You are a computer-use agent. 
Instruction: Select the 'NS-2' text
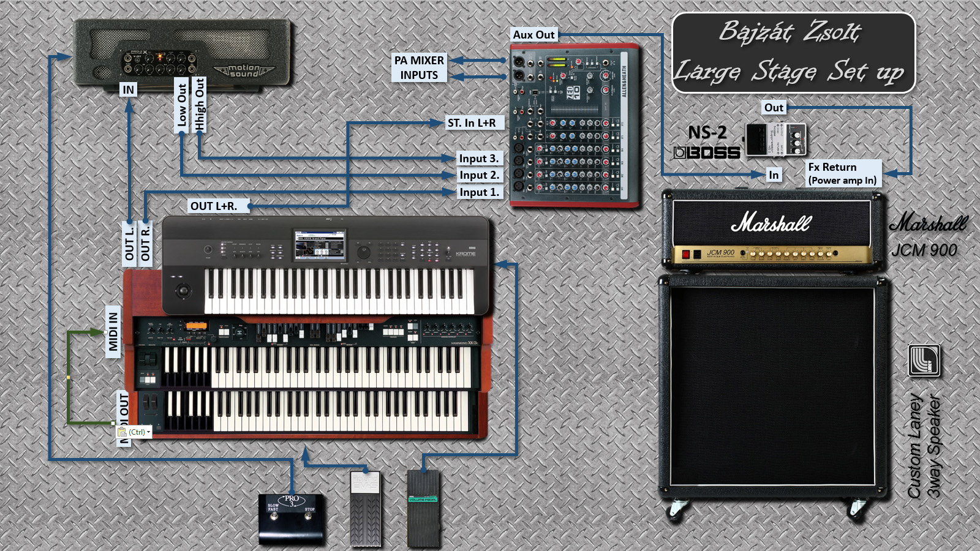click(707, 132)
